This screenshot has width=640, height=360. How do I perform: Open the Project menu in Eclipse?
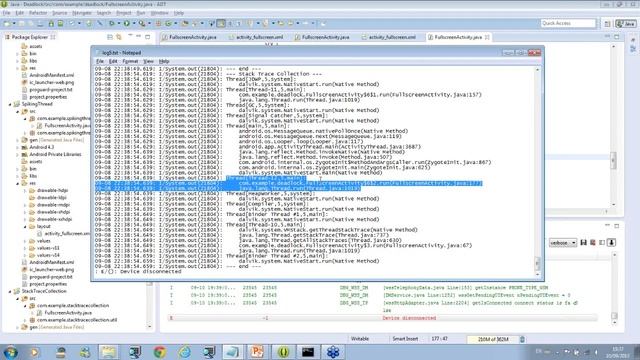(123, 13)
